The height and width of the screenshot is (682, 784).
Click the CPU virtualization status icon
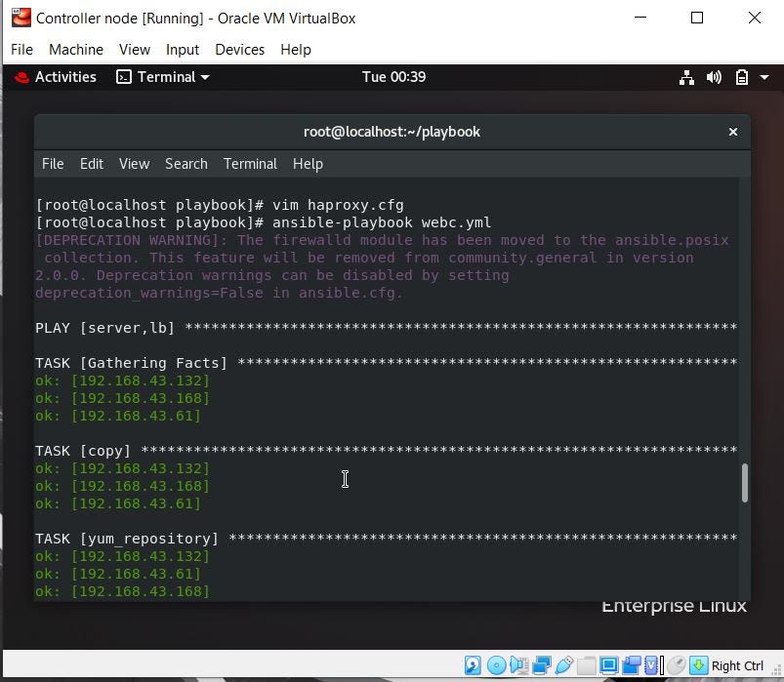pyautogui.click(x=651, y=665)
